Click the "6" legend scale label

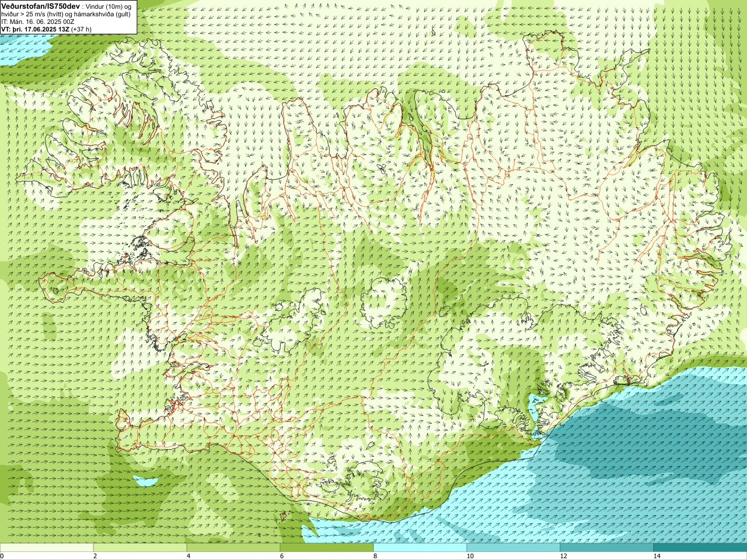click(282, 556)
